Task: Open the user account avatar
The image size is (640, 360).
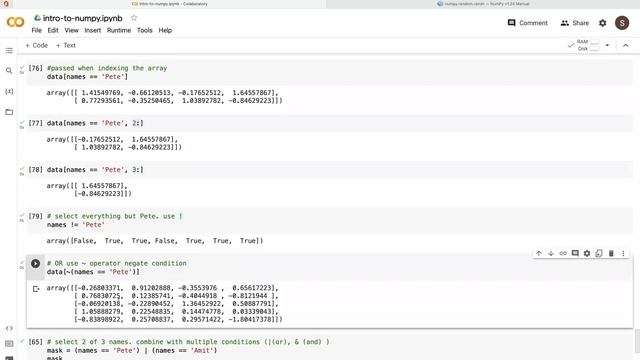Action: tap(622, 23)
